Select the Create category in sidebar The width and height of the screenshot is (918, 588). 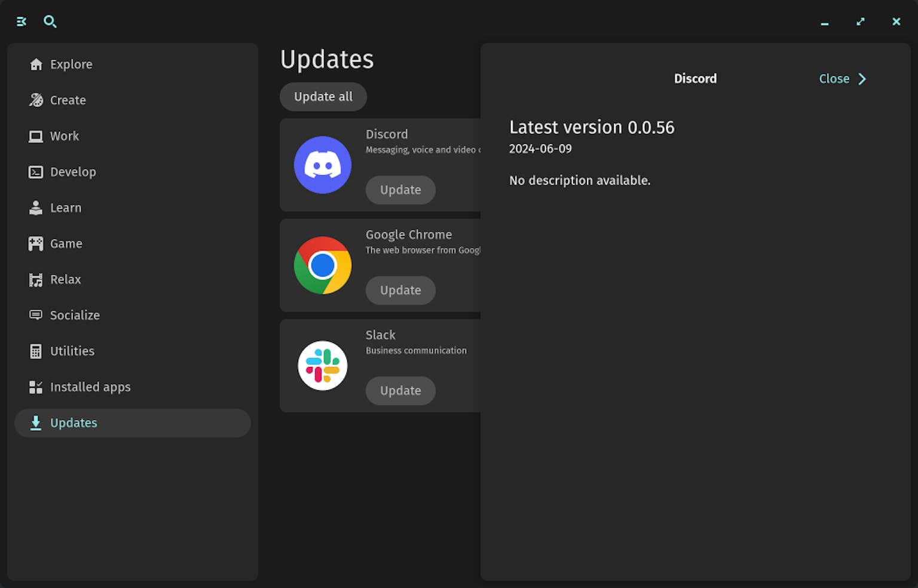click(x=68, y=100)
